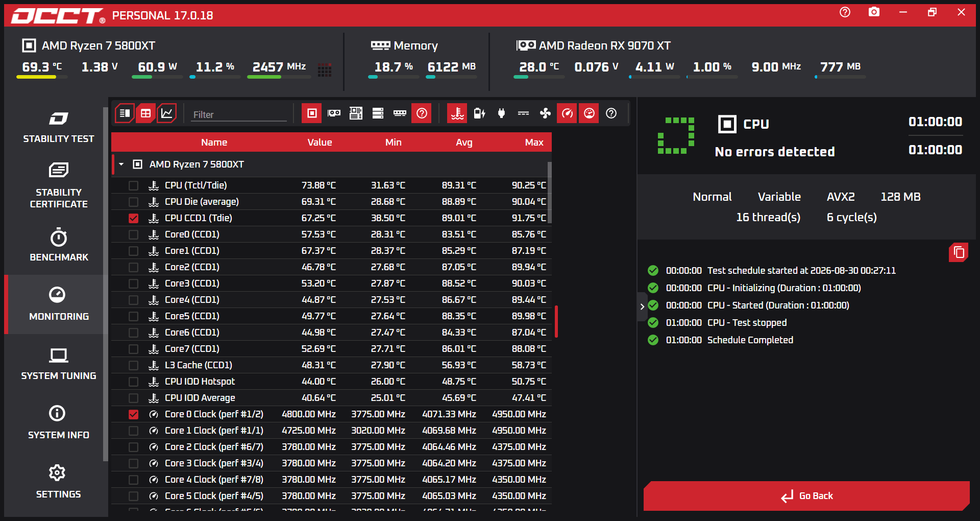The height and width of the screenshot is (521, 980).
Task: Toggle the GPU sensor filter
Action: click(x=334, y=113)
